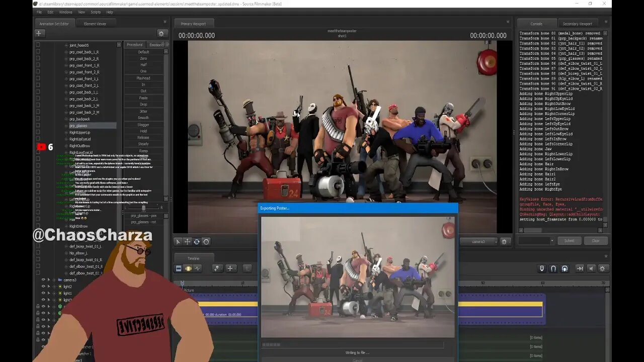Click the Clear console button
This screenshot has width=644, height=362.
click(596, 241)
